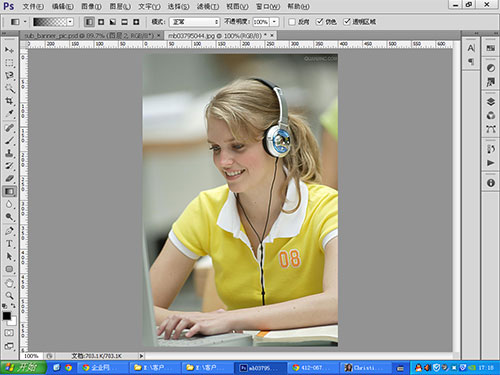This screenshot has width=500, height=375.
Task: Reset default foreground and background colors
Action: click(5, 305)
